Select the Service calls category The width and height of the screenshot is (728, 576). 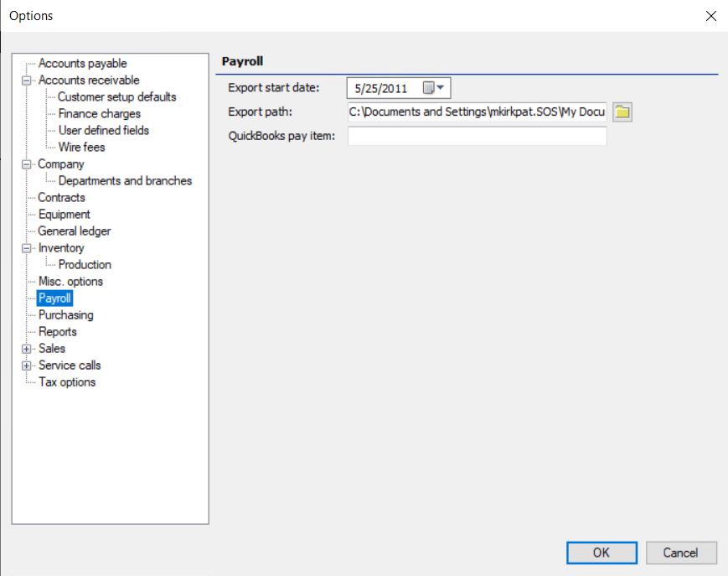70,365
